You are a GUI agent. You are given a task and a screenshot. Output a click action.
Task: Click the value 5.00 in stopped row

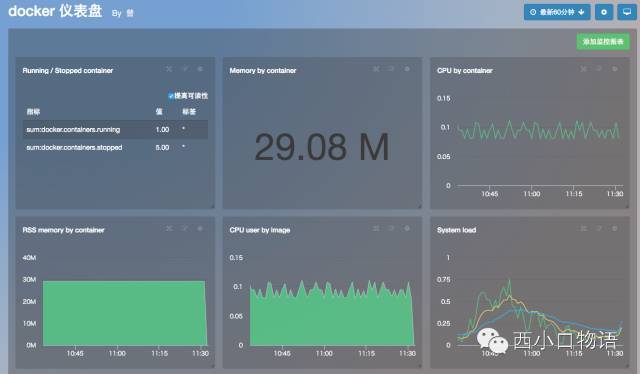coord(162,147)
